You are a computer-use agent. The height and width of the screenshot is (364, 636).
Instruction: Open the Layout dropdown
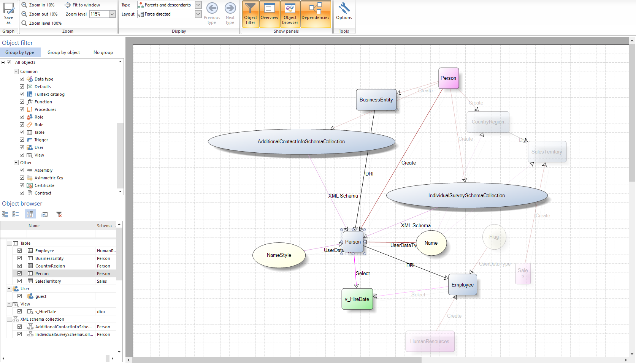pyautogui.click(x=198, y=14)
